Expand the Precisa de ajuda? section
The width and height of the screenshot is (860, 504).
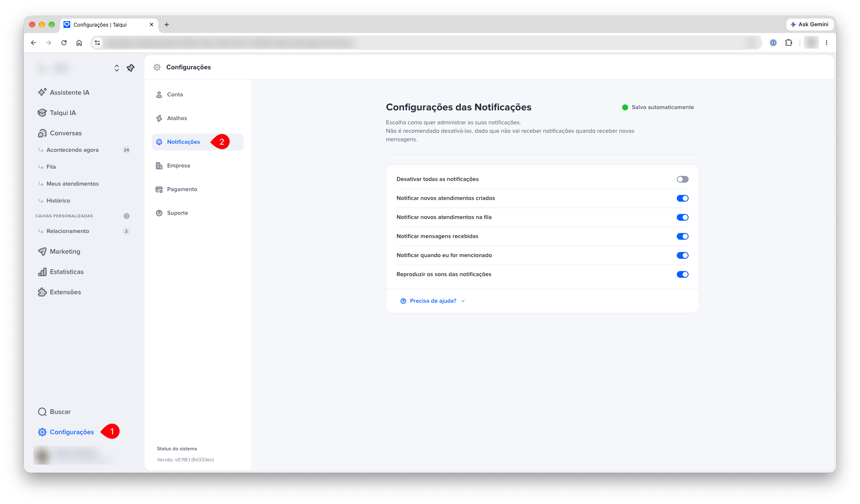point(433,301)
